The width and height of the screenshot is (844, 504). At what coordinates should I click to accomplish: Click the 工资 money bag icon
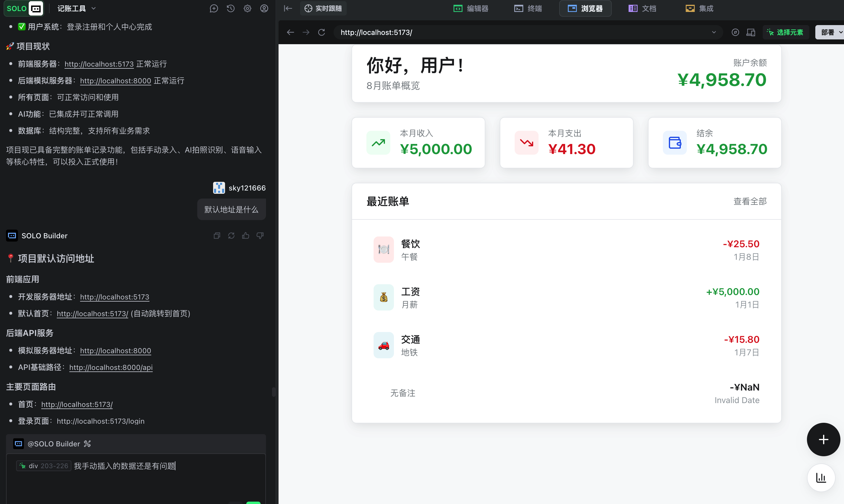[384, 297]
